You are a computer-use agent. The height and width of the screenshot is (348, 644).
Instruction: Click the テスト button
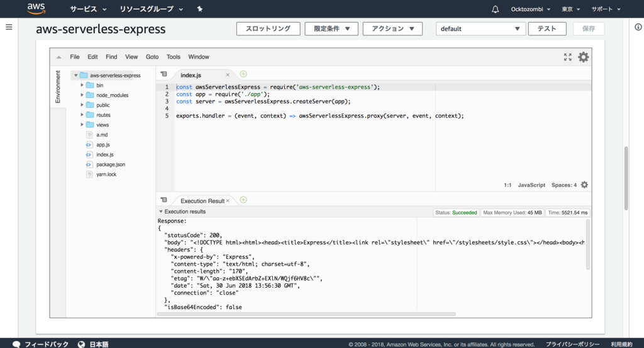pyautogui.click(x=547, y=29)
